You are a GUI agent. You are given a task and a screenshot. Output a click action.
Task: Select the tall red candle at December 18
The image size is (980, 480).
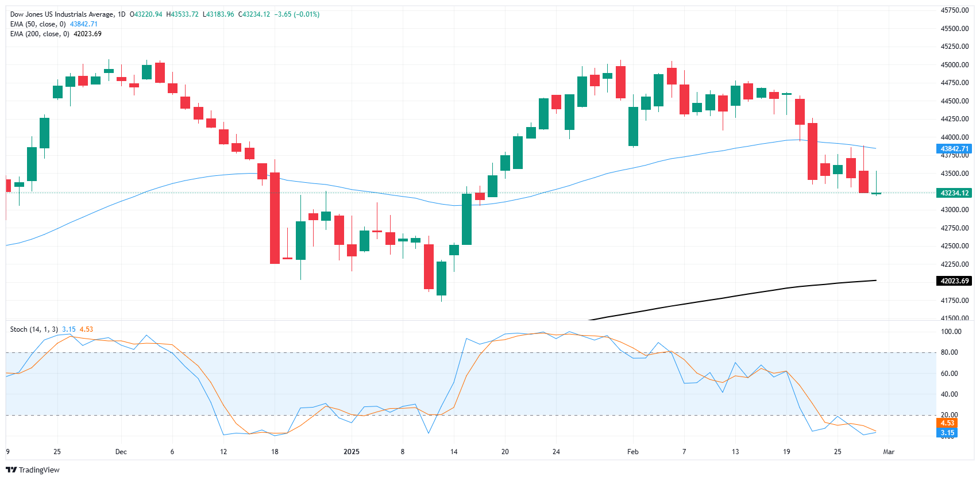click(275, 218)
